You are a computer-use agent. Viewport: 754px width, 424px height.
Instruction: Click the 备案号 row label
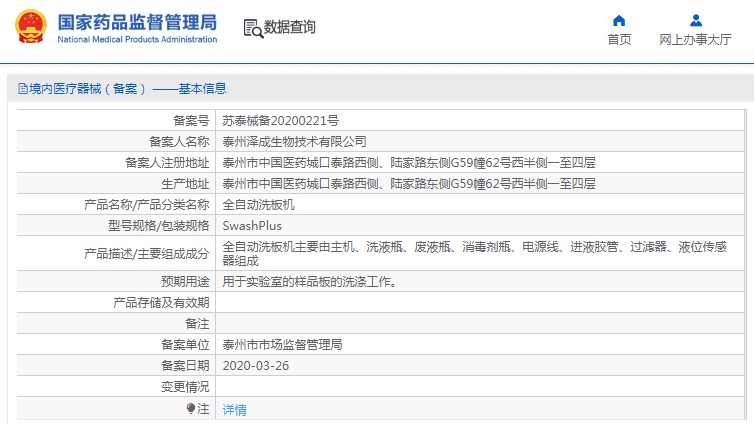tap(191, 121)
